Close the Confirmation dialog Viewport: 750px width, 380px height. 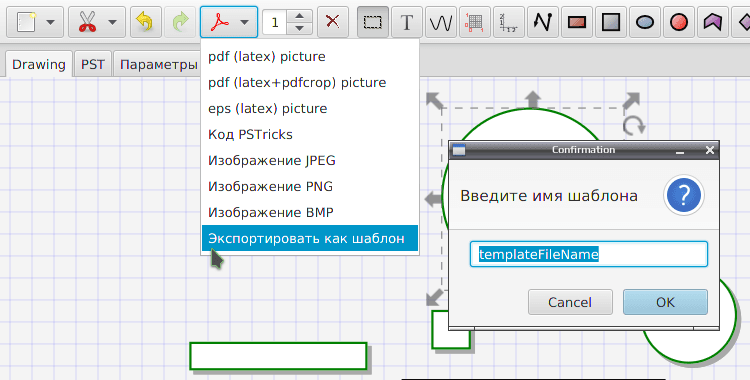coord(710,150)
